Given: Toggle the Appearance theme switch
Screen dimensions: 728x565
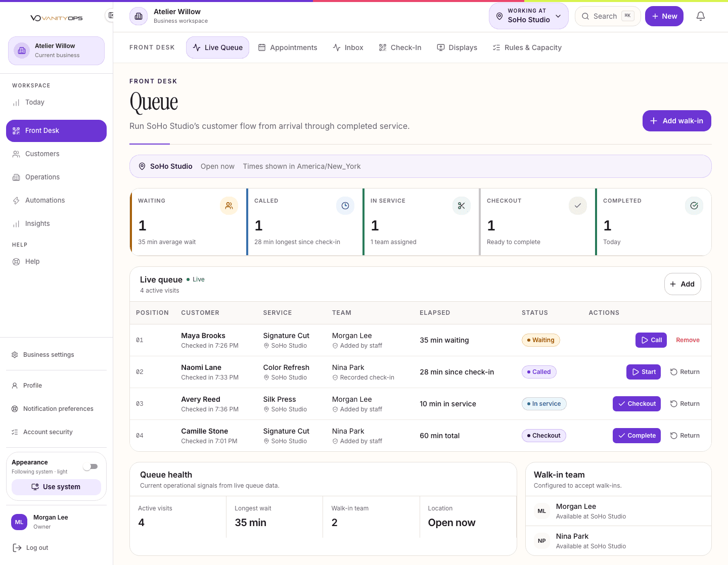Looking at the screenshot, I should click(x=90, y=466).
